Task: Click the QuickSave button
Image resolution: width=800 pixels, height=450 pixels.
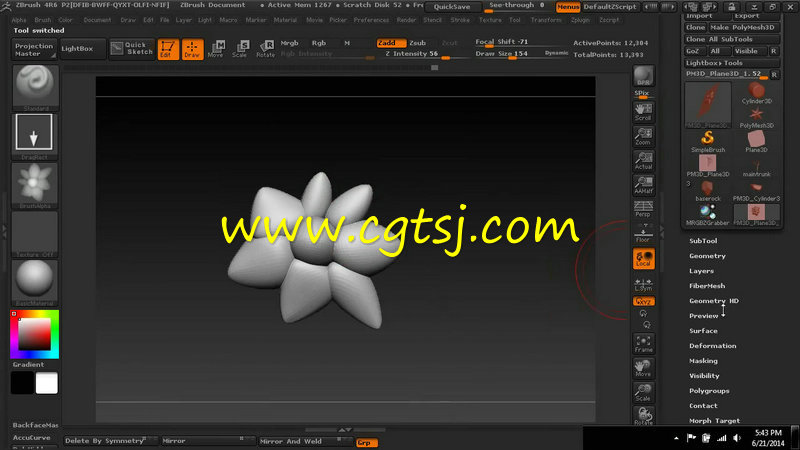Action: click(452, 7)
